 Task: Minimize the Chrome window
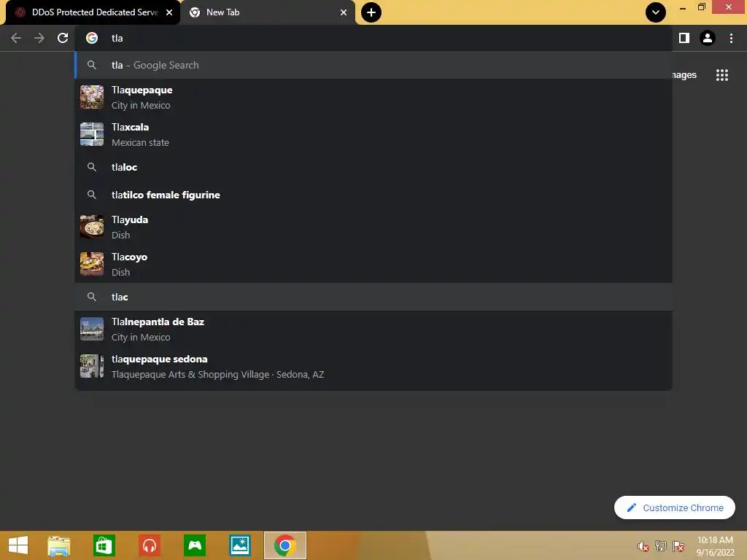[683, 8]
